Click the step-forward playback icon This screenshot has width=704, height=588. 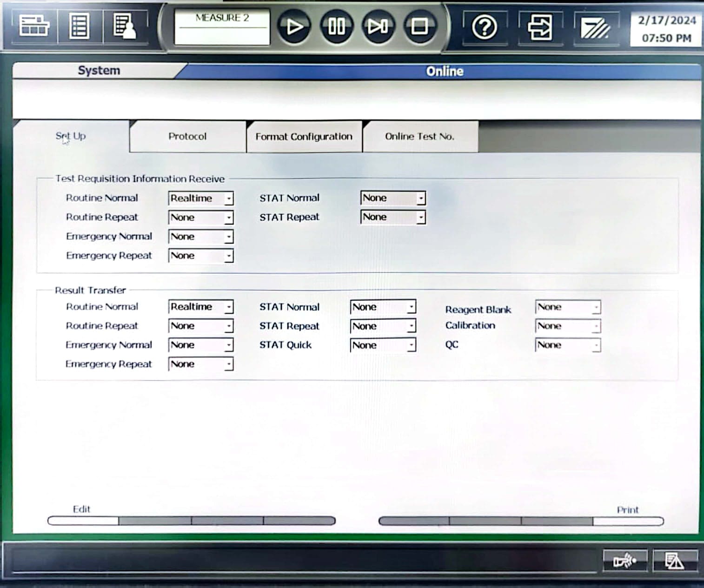click(x=378, y=26)
